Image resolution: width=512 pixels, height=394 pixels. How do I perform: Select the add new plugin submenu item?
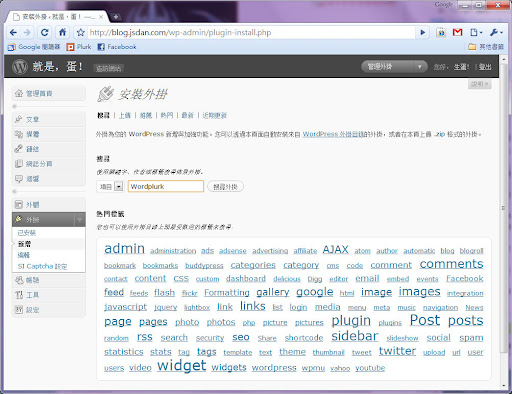coord(24,244)
